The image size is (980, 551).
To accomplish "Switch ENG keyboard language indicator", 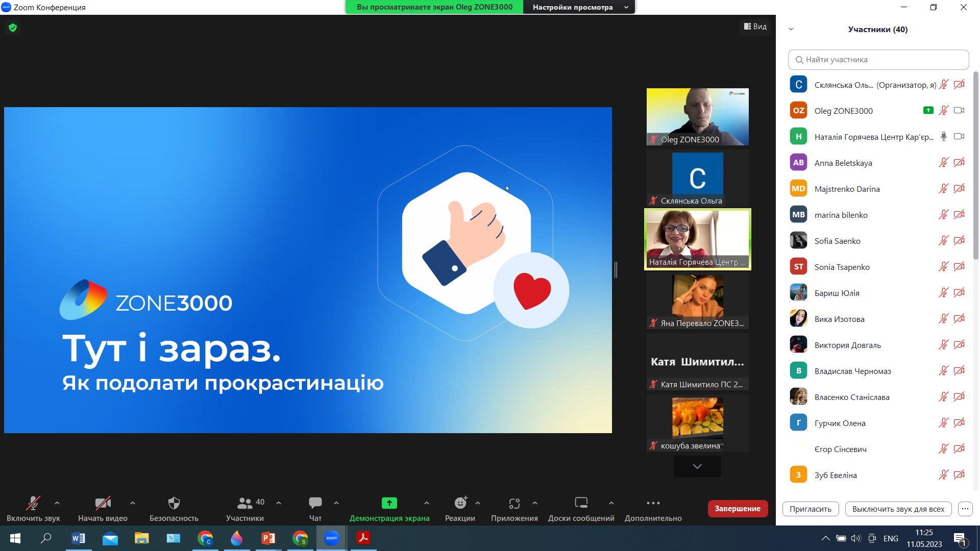I will tap(891, 538).
